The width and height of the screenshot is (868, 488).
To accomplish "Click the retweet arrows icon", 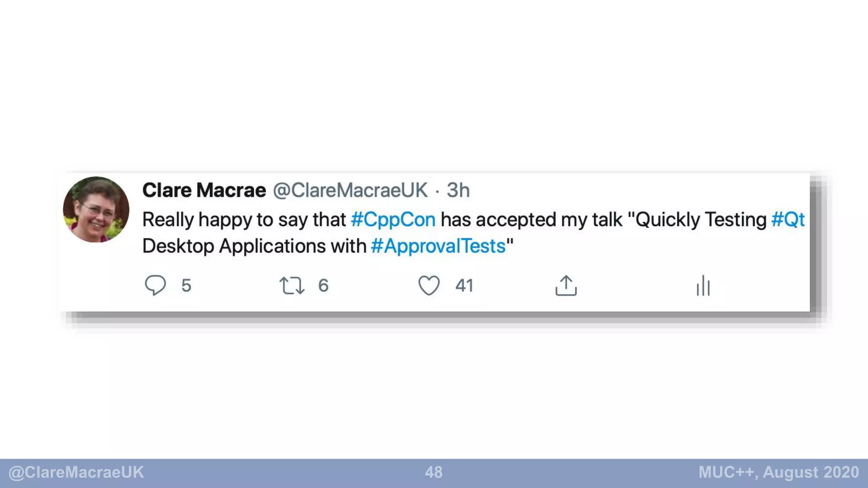I will (x=292, y=286).
